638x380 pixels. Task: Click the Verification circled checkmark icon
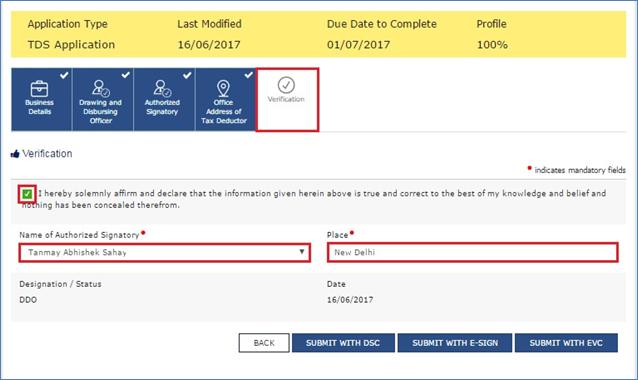click(x=286, y=85)
